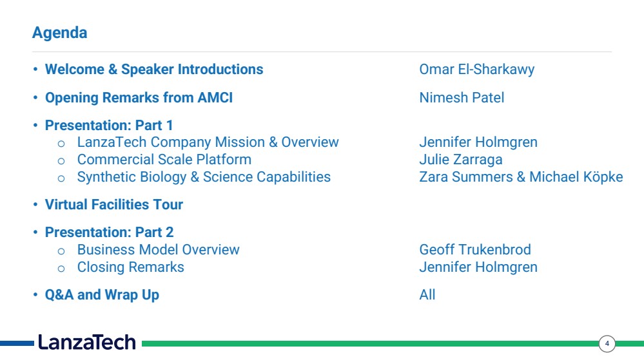This screenshot has height=362, width=644.
Task: Select the name Nimesh Patel
Action: point(462,98)
